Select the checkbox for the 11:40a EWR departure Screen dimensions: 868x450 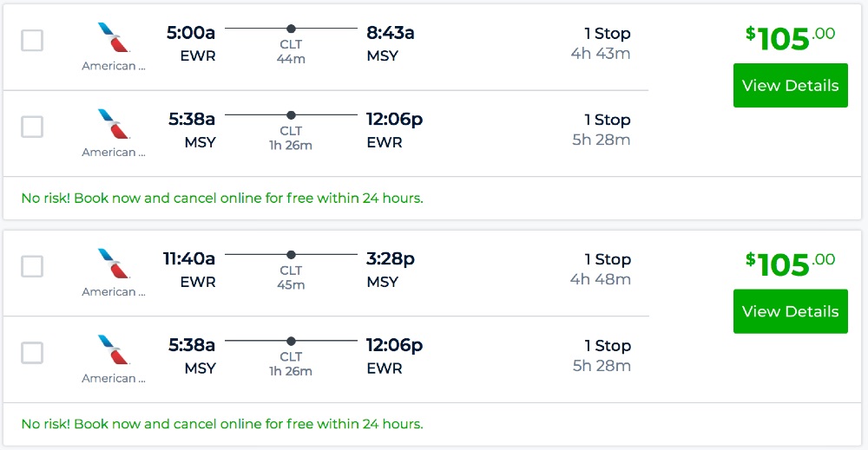(32, 266)
